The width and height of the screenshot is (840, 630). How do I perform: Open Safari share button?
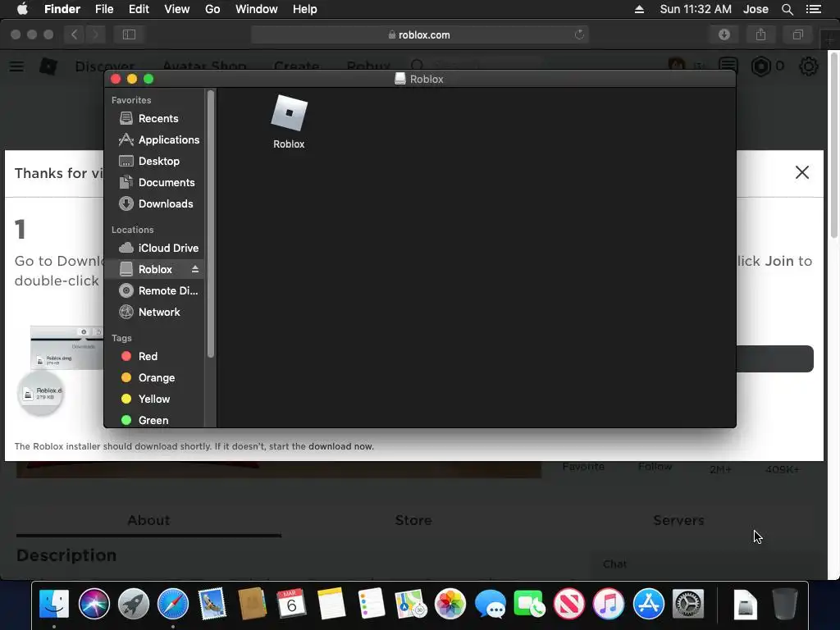760,34
